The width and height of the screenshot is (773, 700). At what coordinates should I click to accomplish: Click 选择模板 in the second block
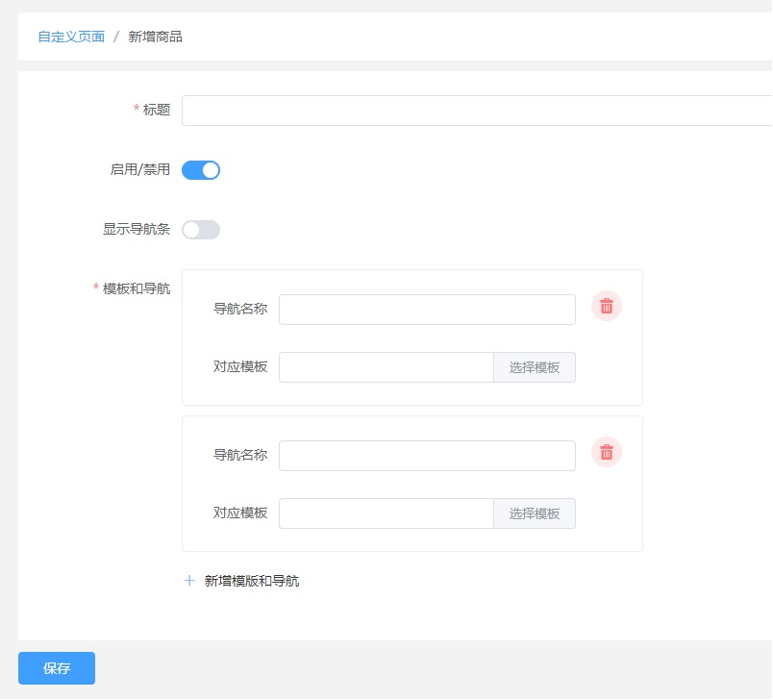point(535,513)
